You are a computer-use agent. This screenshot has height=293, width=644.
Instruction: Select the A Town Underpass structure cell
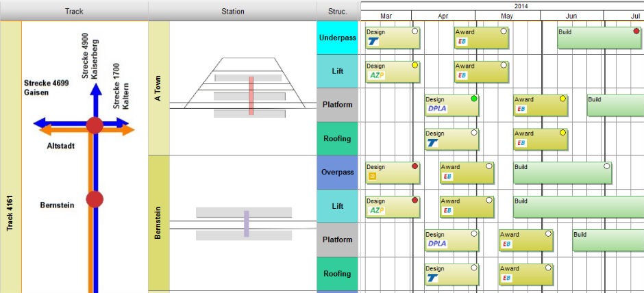coord(338,38)
